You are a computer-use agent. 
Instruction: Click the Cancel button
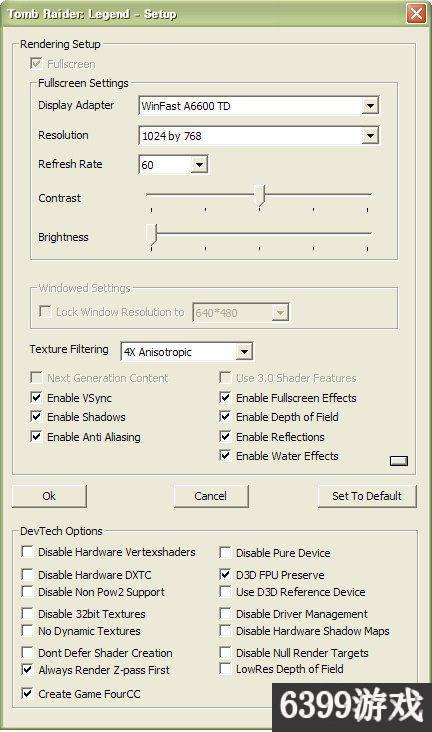click(211, 496)
